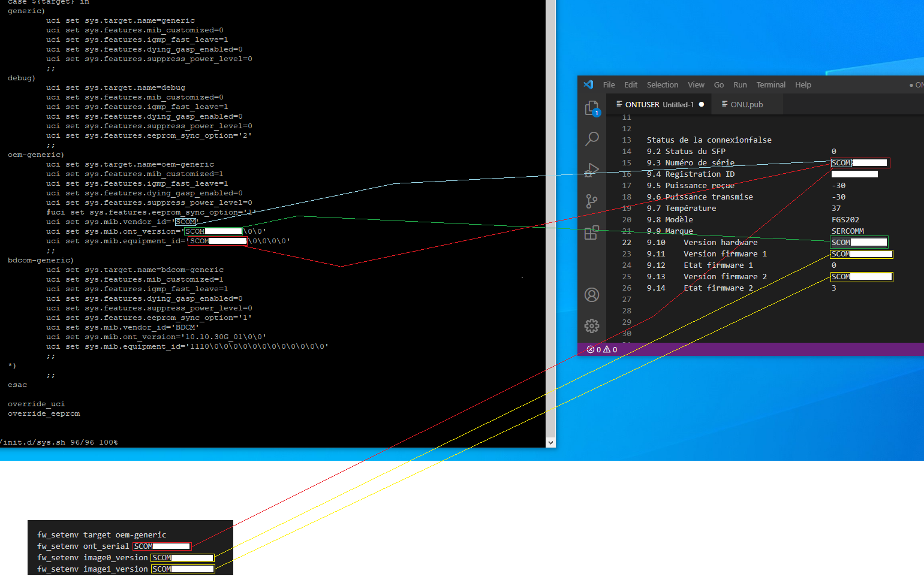This screenshot has width=924, height=586.
Task: Click 'debug)' case label in terminal
Action: pos(22,78)
